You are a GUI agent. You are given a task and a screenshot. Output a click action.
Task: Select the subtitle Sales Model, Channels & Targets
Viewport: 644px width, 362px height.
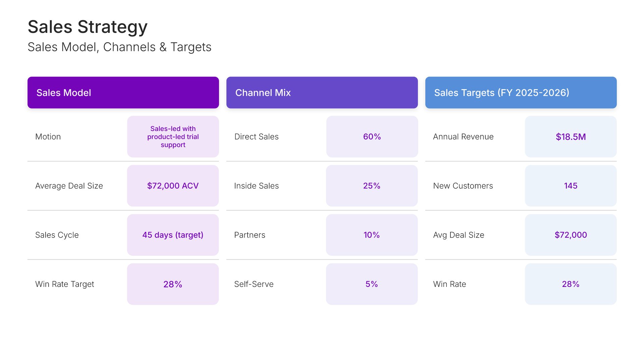click(119, 47)
